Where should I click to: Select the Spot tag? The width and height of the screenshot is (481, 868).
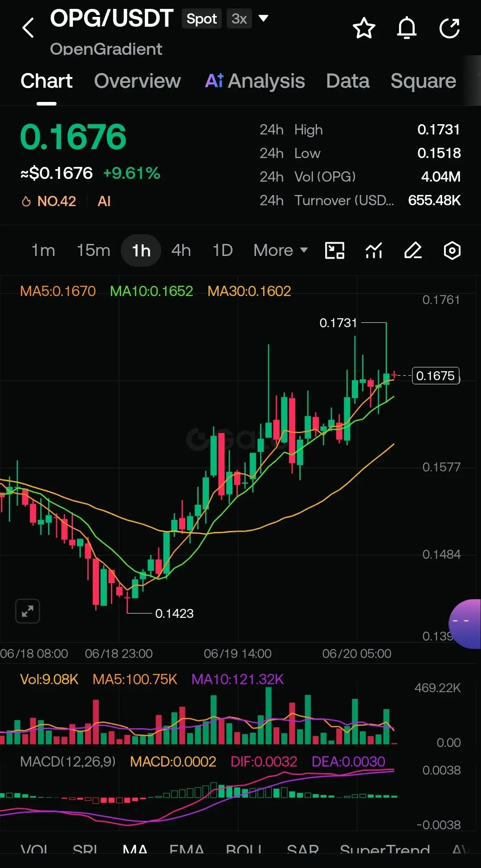pos(201,19)
